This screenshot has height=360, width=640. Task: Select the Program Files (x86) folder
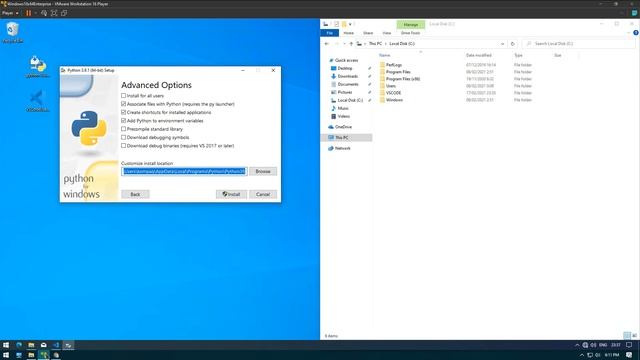tap(403, 79)
